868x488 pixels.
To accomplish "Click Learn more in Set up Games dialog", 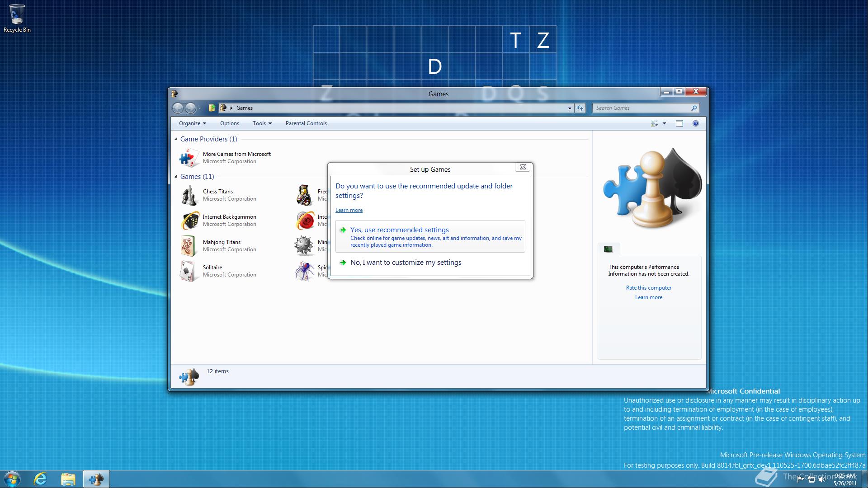I will [349, 210].
